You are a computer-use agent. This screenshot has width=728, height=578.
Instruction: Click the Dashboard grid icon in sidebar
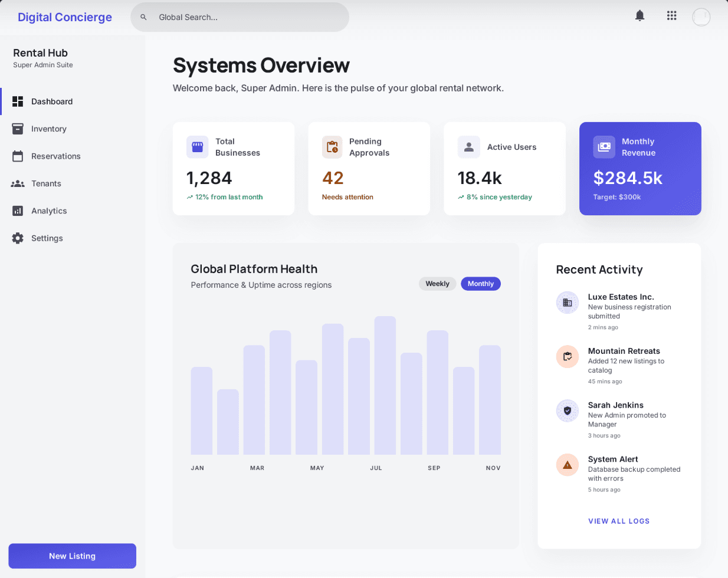pos(18,101)
